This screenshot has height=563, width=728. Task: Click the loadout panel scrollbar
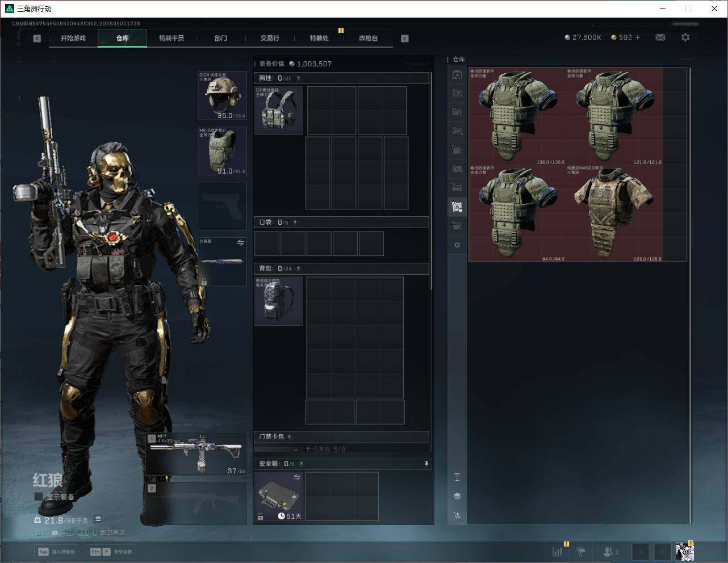tap(431, 180)
